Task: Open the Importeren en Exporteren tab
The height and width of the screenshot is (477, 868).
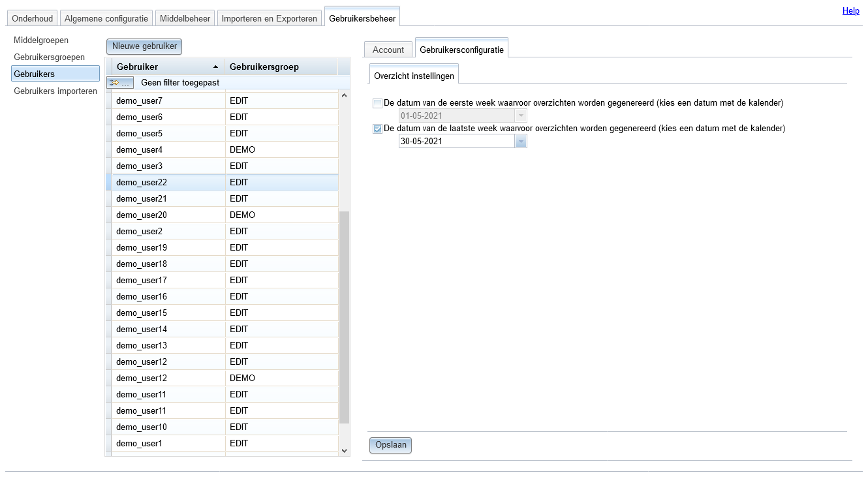Action: click(270, 18)
